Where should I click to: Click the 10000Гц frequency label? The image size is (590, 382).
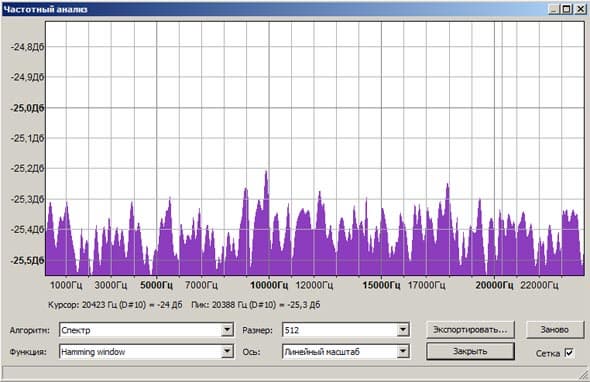click(x=269, y=285)
